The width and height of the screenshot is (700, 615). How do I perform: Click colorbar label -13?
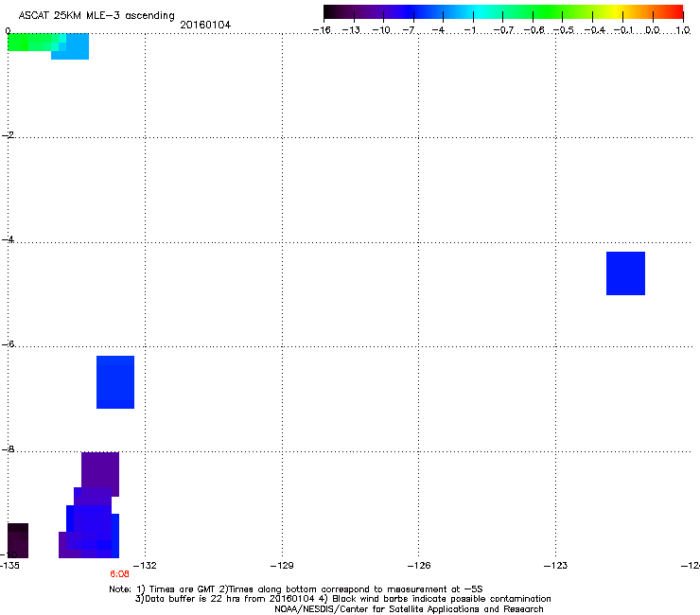tap(351, 30)
